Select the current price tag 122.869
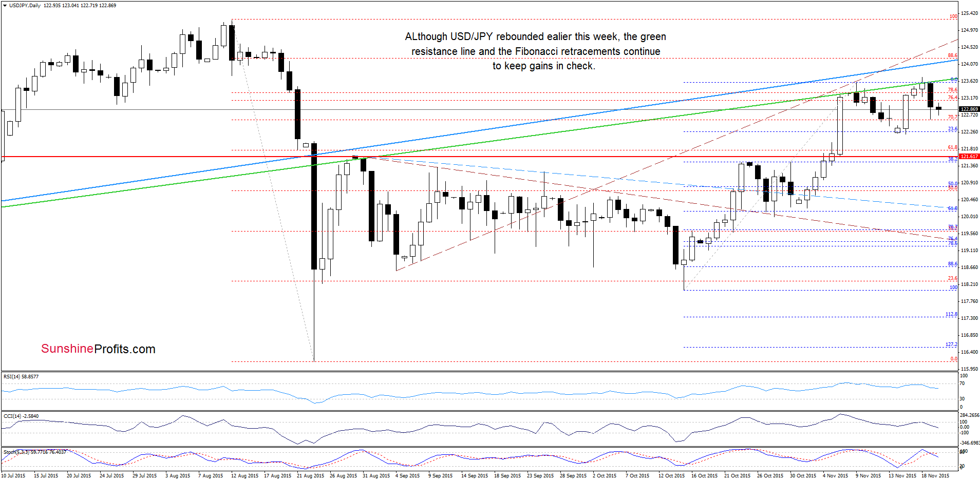This screenshot has width=980, height=480. coord(969,109)
